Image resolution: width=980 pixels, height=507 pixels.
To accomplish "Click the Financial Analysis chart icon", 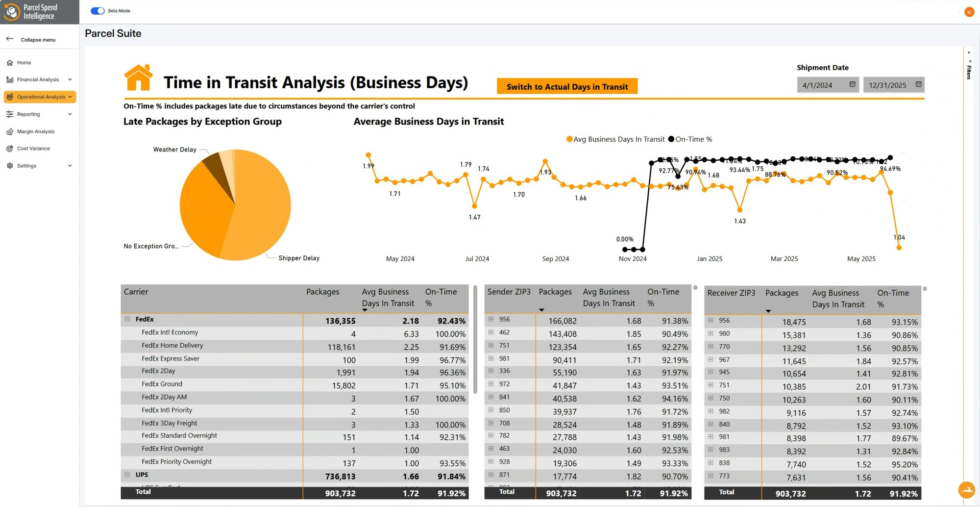I will (x=10, y=79).
